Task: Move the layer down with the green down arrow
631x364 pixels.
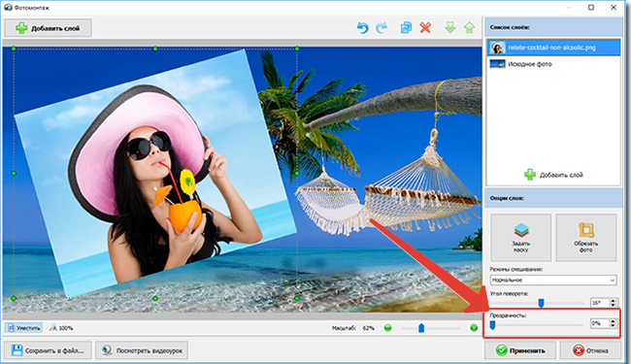Action: (x=450, y=28)
